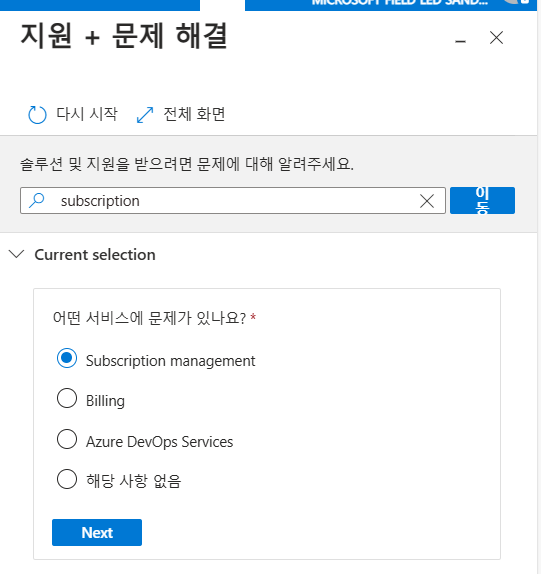The height and width of the screenshot is (574, 541).
Task: Click the 지원 + 문제 해결 title
Action: pos(124,36)
